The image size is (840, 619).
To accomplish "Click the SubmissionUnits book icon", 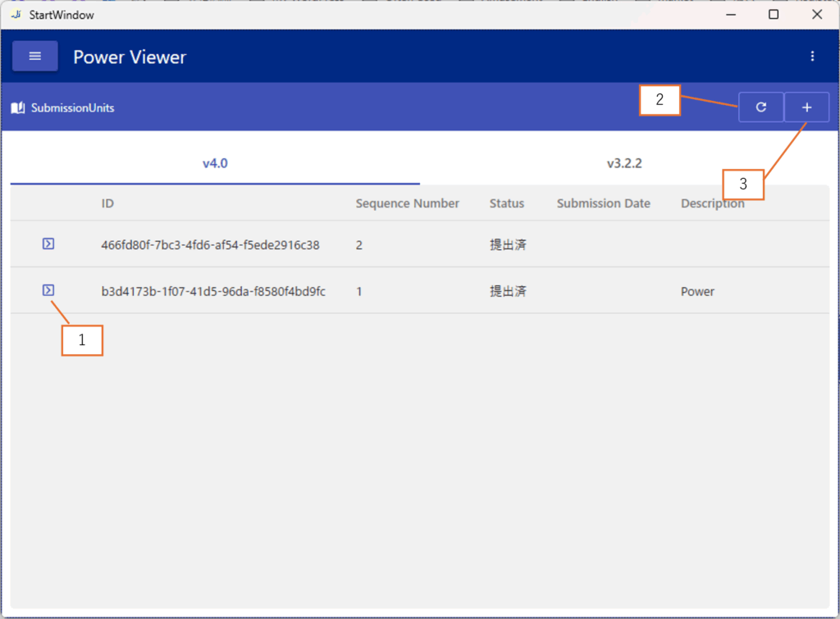I will (x=18, y=107).
